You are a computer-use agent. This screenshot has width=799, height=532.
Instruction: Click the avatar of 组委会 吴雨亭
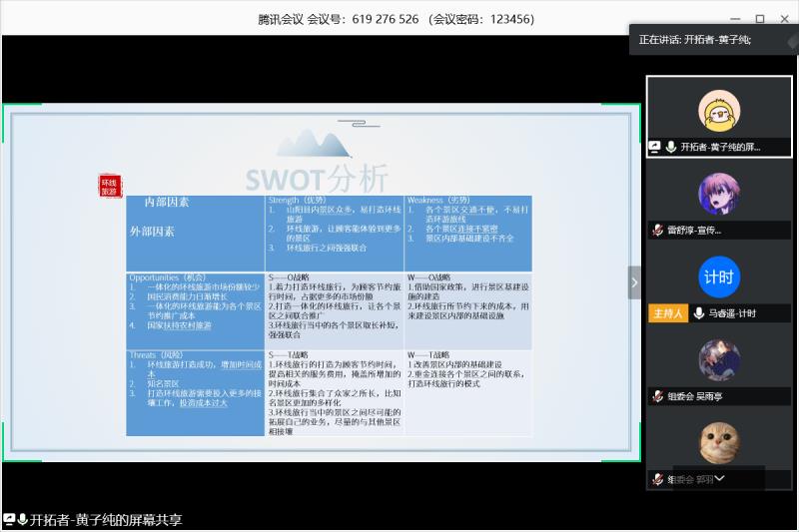719,360
